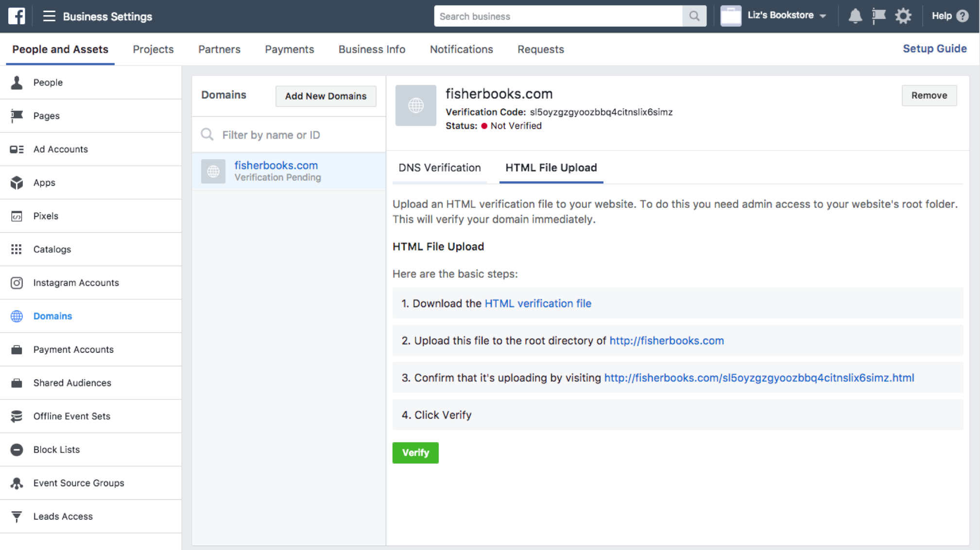The width and height of the screenshot is (980, 550).
Task: Open Leads Access in the sidebar
Action: [91, 517]
